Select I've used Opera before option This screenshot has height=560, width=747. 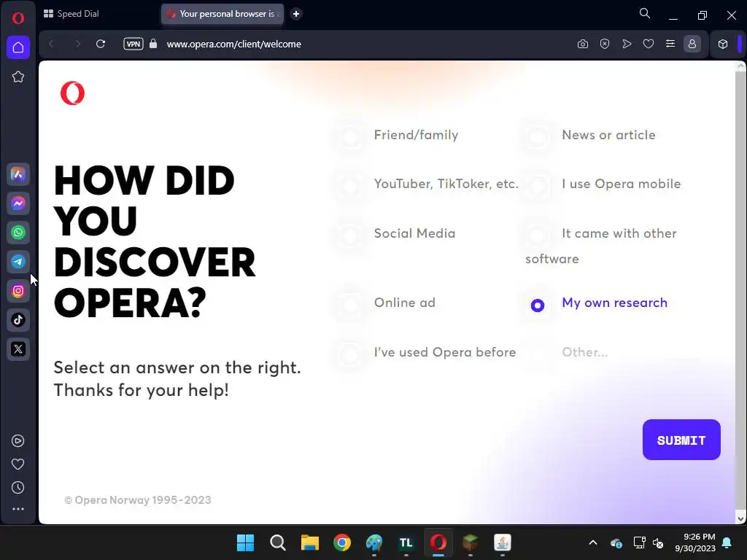pyautogui.click(x=350, y=354)
